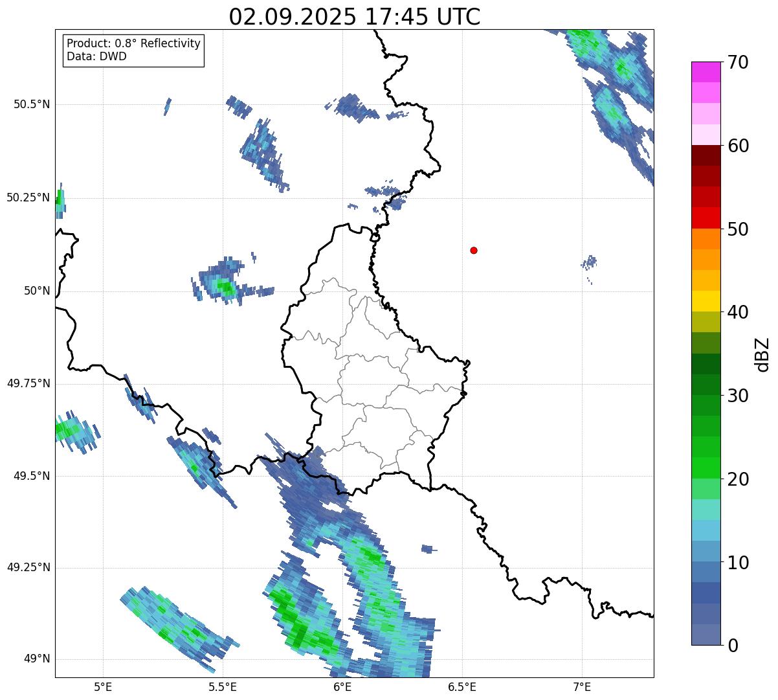Click the '50°N' latitude label
This screenshot has width=778, height=700.
pyautogui.click(x=37, y=291)
